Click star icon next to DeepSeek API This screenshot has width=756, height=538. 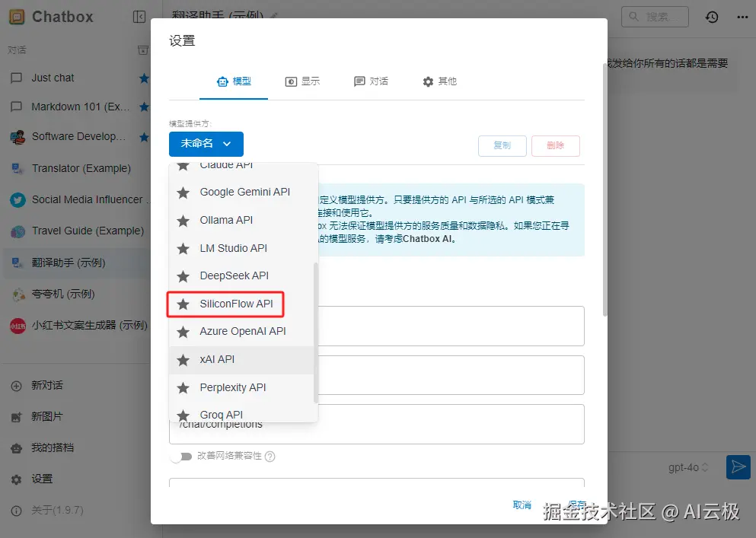pyautogui.click(x=183, y=277)
